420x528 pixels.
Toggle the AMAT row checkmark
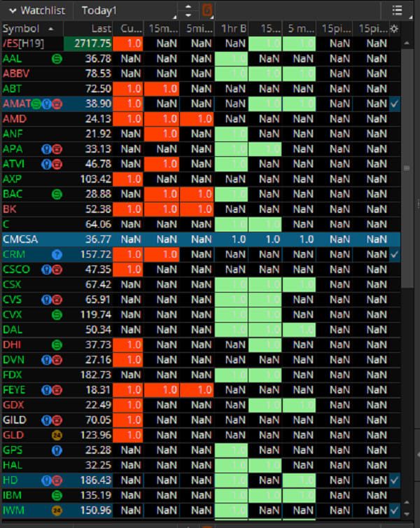394,104
